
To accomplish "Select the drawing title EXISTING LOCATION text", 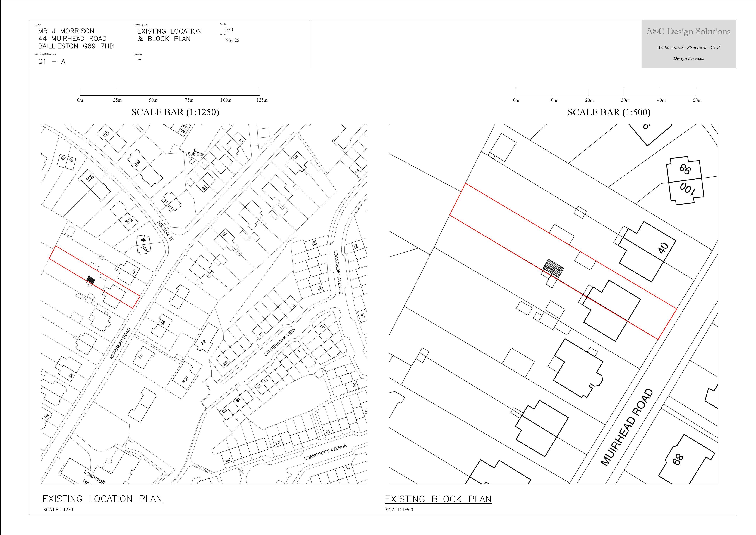I will pyautogui.click(x=169, y=31).
